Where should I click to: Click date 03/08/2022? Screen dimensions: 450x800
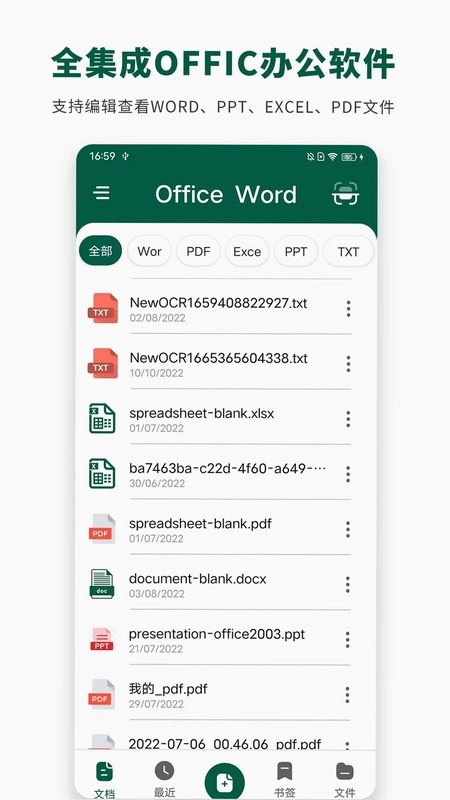click(x=157, y=593)
